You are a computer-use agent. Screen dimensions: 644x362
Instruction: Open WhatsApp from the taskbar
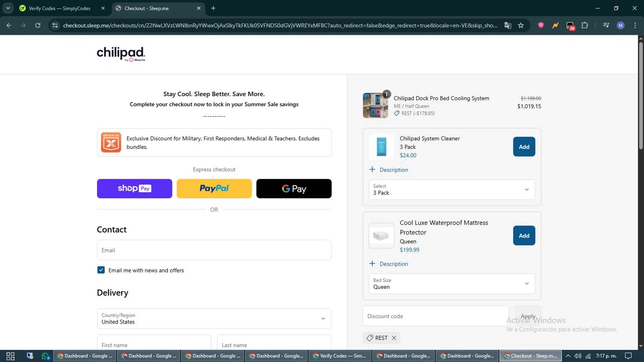(46, 356)
